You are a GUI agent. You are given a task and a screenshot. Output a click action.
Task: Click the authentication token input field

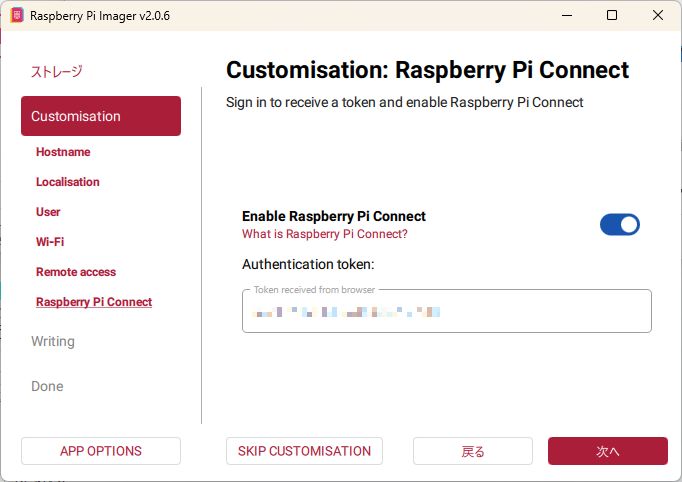[x=447, y=311]
